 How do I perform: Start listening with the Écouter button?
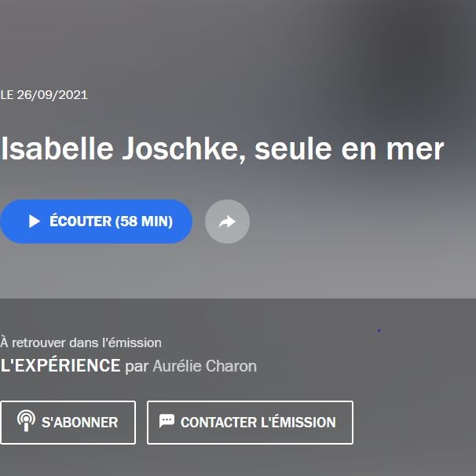[96, 222]
